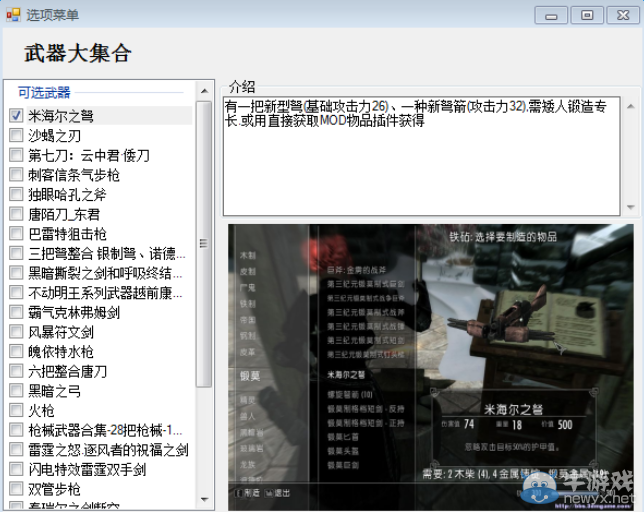The width and height of the screenshot is (644, 512).
Task: Click the weapon list scrollbar thumb
Action: point(204,244)
